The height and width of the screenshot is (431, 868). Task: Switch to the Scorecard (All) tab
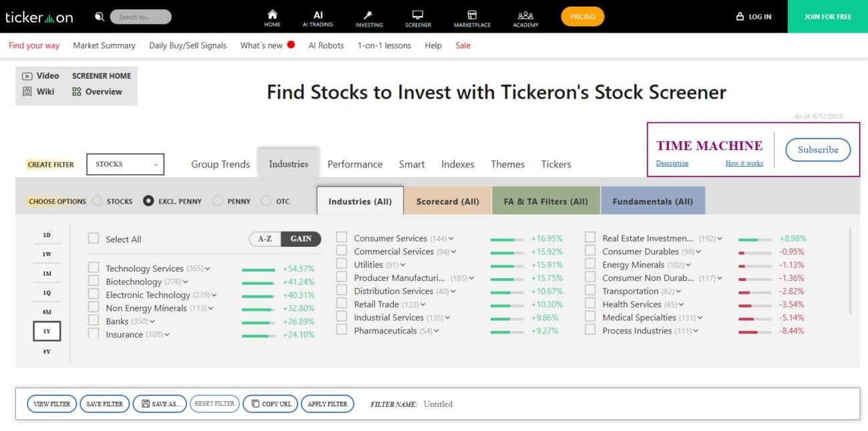tap(447, 200)
